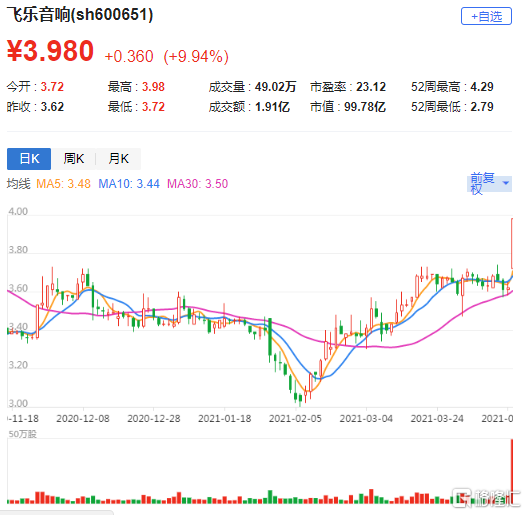Click the 成交量 volume 49.02万
The image size is (527, 515).
(275, 87)
